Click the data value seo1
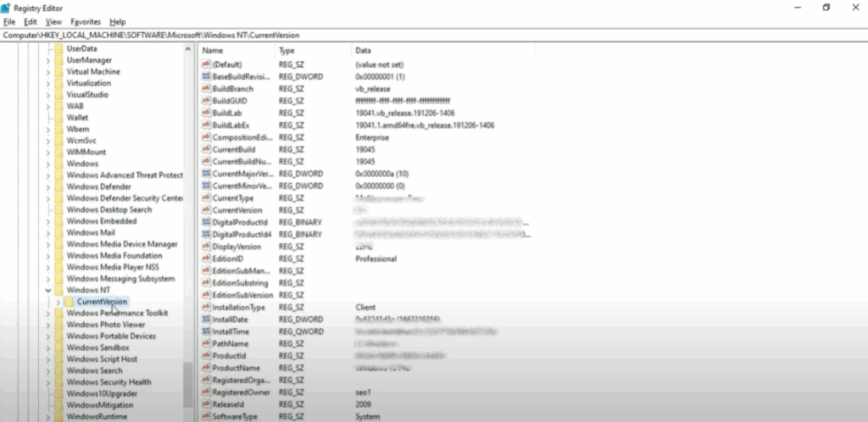The width and height of the screenshot is (868, 422). pos(363,392)
